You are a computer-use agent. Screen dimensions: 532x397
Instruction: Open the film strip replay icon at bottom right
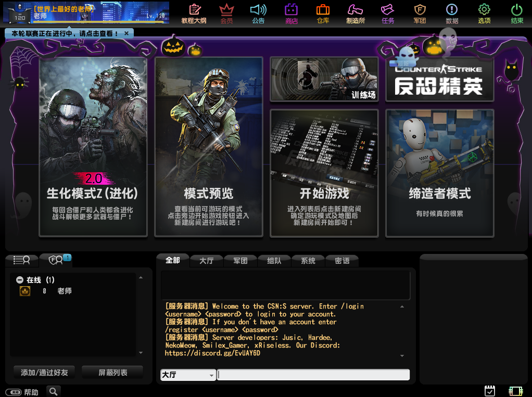point(516,391)
